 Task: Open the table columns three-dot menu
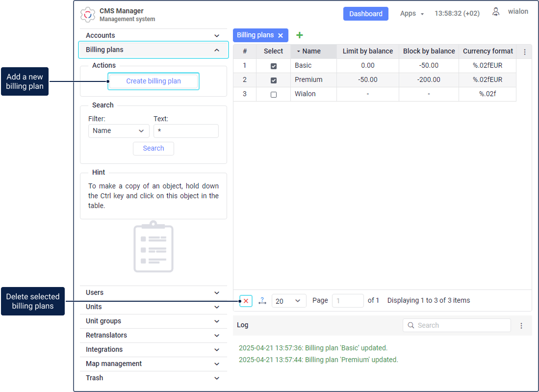tap(525, 52)
